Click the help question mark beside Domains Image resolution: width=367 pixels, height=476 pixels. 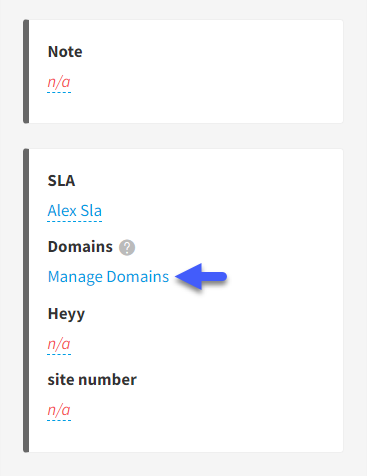(127, 248)
